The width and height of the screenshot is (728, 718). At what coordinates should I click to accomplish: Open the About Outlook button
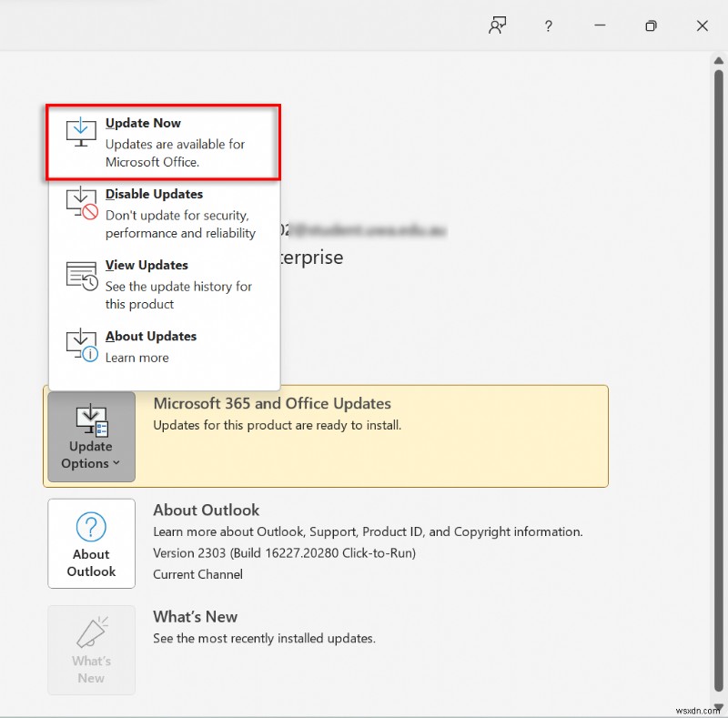point(92,543)
